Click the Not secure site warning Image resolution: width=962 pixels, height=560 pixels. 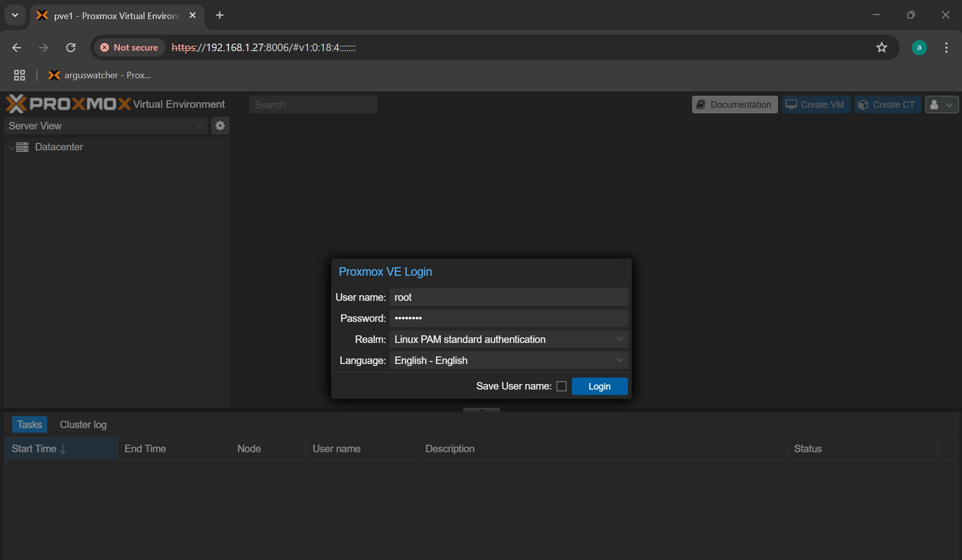point(129,48)
